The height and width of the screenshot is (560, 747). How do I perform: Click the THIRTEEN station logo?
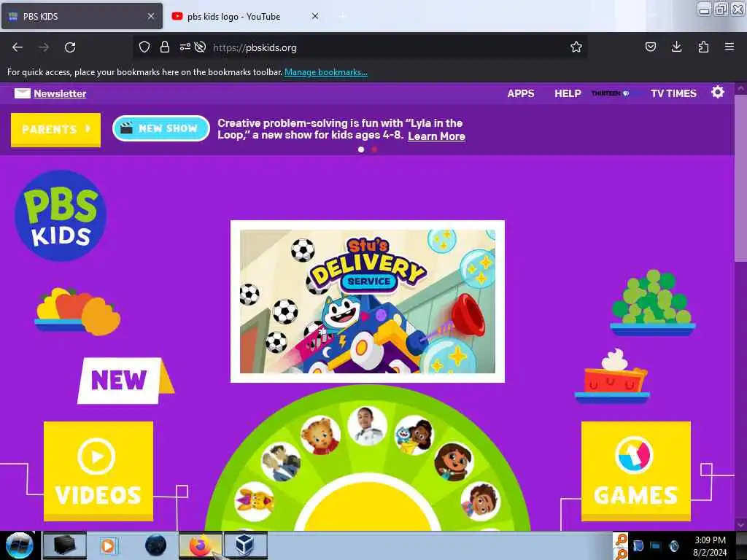[611, 93]
